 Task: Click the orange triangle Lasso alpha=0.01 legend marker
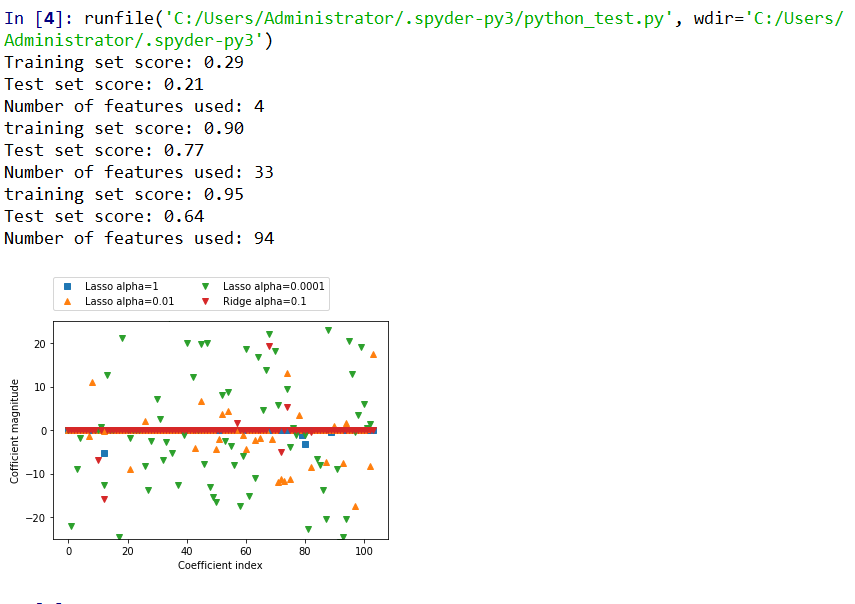(68, 301)
